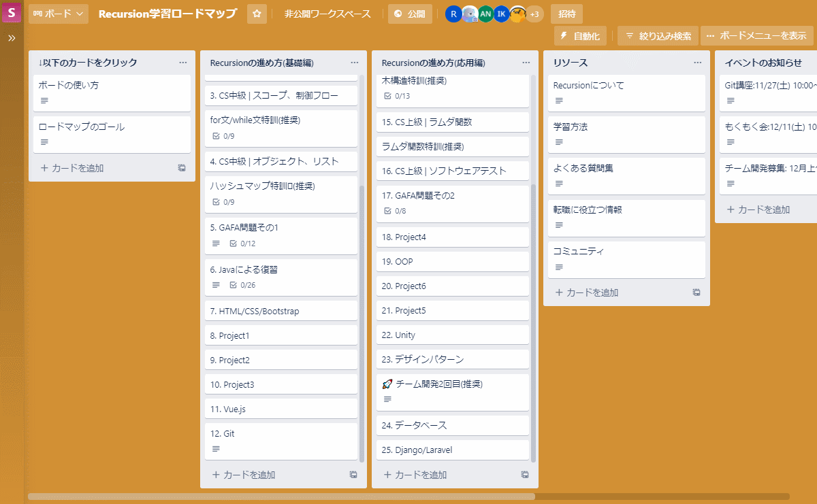Expand the collapsed sidebar with double chevron
The image size is (817, 504).
tap(12, 38)
